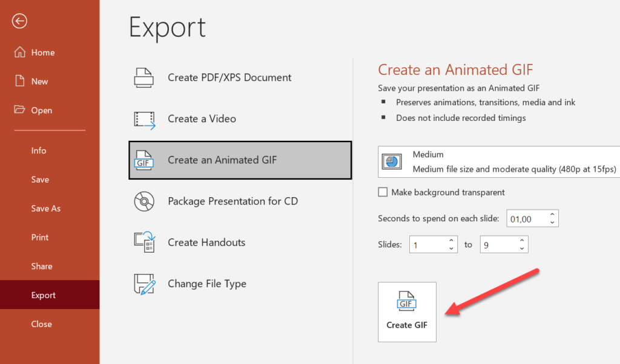The image size is (620, 364).
Task: Click the New blank page icon
Action: [x=20, y=81]
